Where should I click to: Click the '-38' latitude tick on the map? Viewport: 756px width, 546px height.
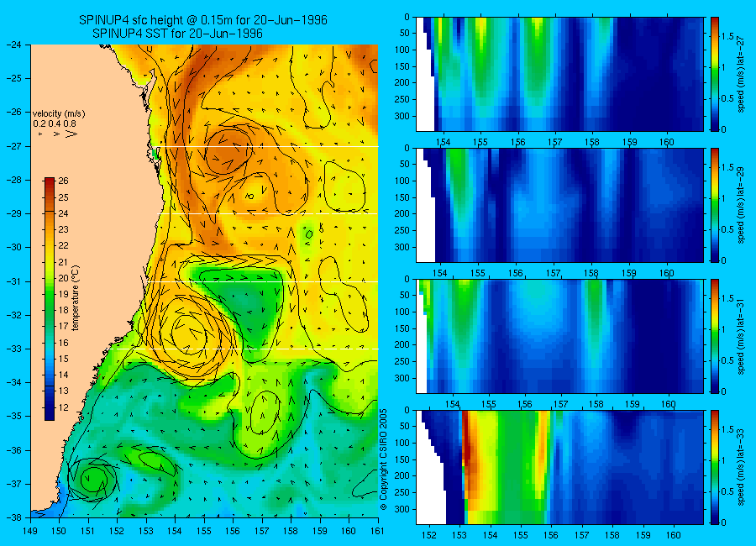point(16,517)
